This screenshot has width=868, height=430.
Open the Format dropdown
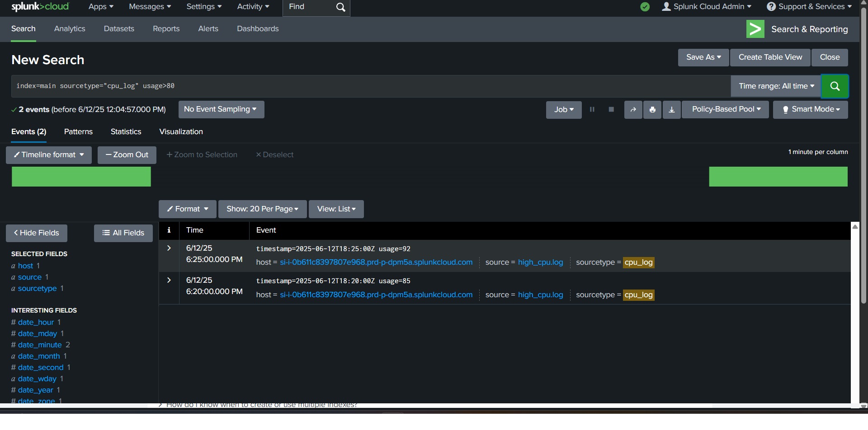click(188, 209)
